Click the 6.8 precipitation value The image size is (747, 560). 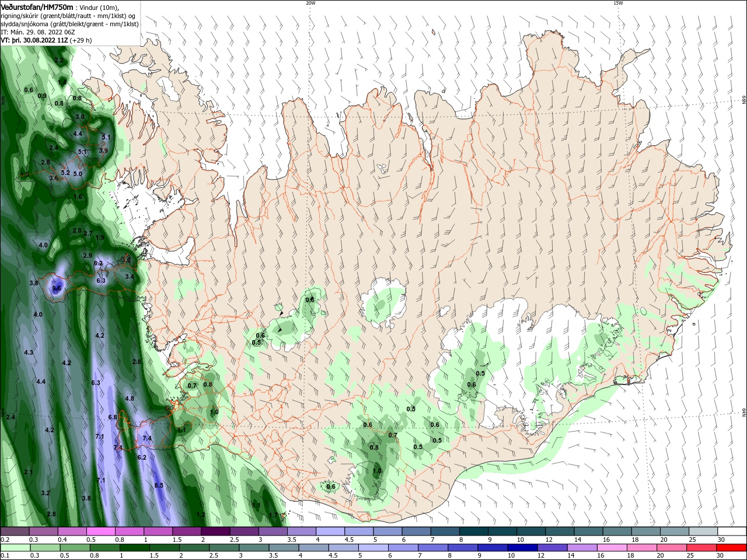click(x=113, y=417)
